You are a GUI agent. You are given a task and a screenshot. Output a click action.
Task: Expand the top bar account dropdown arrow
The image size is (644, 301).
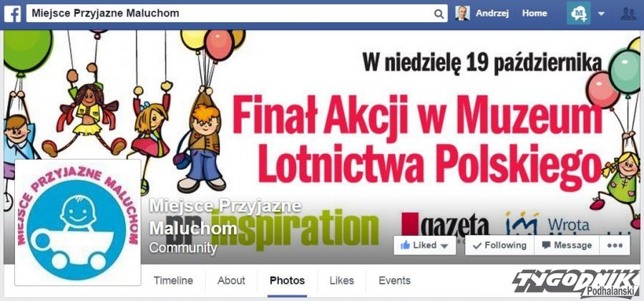point(601,14)
